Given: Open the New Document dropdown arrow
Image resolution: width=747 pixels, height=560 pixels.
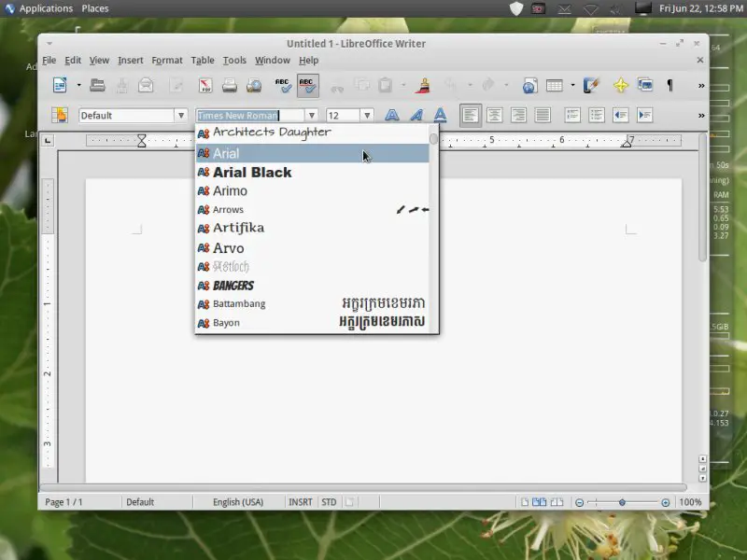Looking at the screenshot, I should click(x=78, y=86).
